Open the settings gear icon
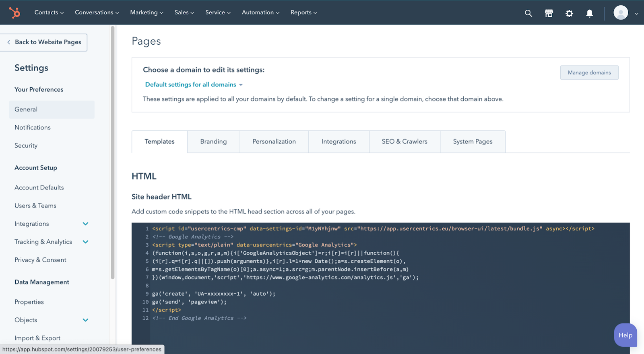This screenshot has height=354, width=644. pos(569,13)
